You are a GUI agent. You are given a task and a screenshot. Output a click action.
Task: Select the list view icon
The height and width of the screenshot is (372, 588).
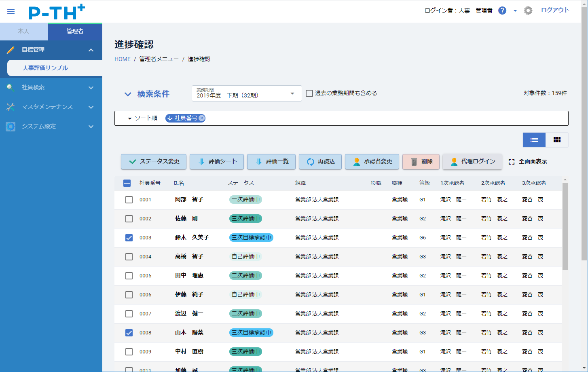(534, 139)
